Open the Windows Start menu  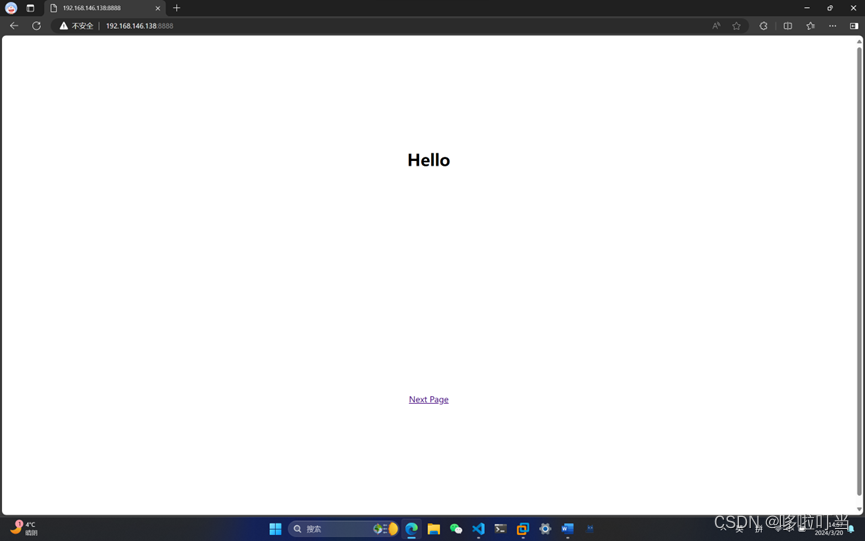[x=275, y=529]
